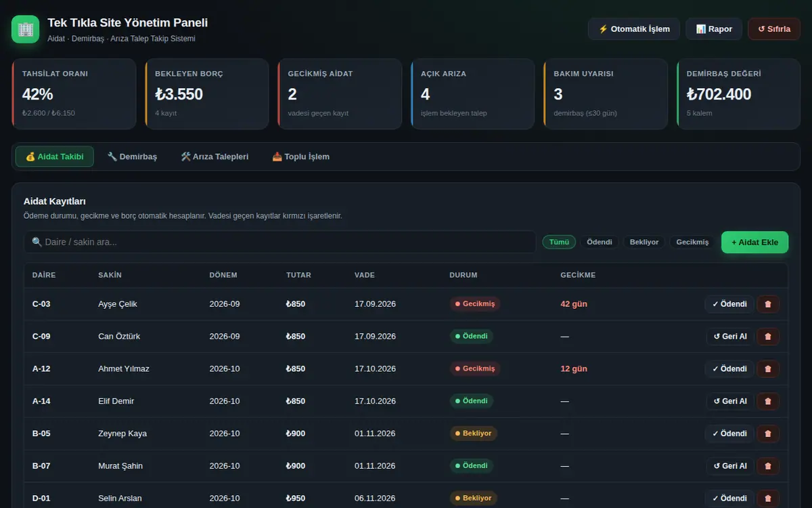
Task: Select the Bekleyen Borç ₺3.550 card
Action: (x=206, y=94)
